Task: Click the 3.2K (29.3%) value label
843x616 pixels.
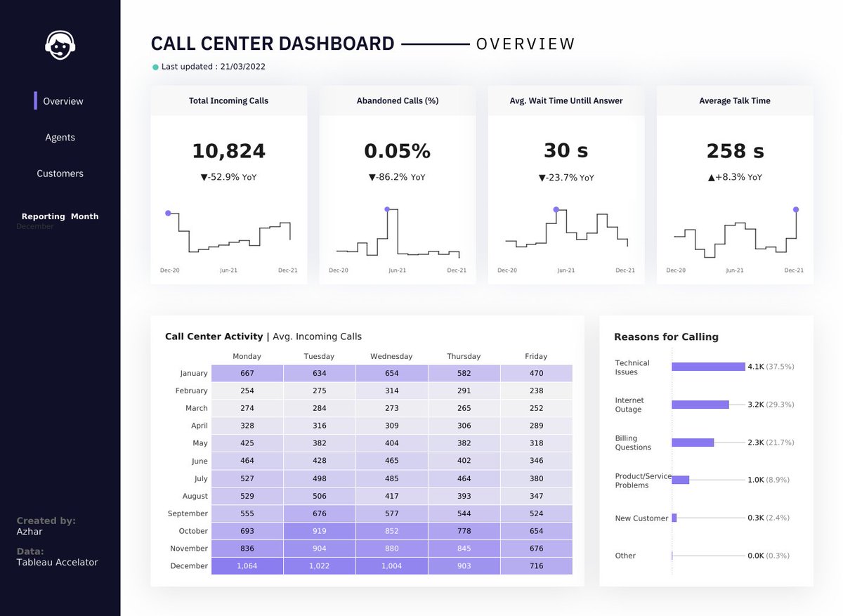Action: click(771, 405)
